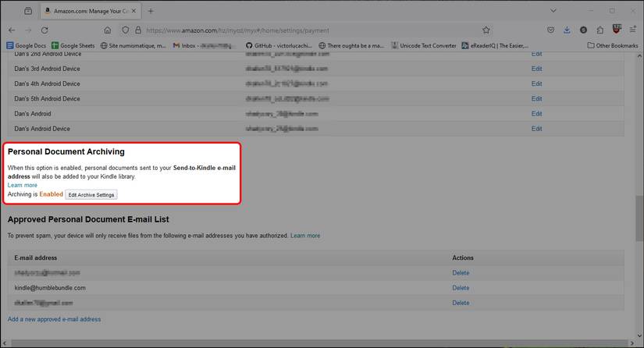Click the Save to Pocket icon
Image resolution: width=644 pixels, height=348 pixels.
pos(550,30)
